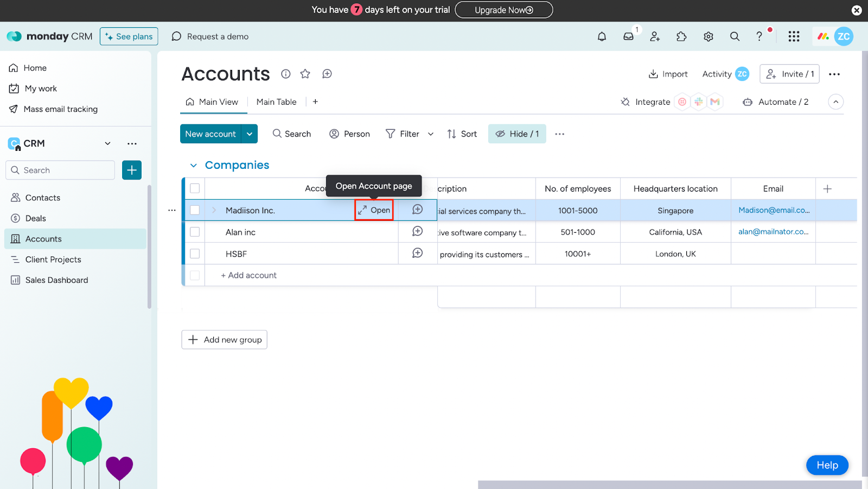Screen dimensions: 868x489
Task: Click the plus button beside sidebar search
Action: [x=132, y=170]
